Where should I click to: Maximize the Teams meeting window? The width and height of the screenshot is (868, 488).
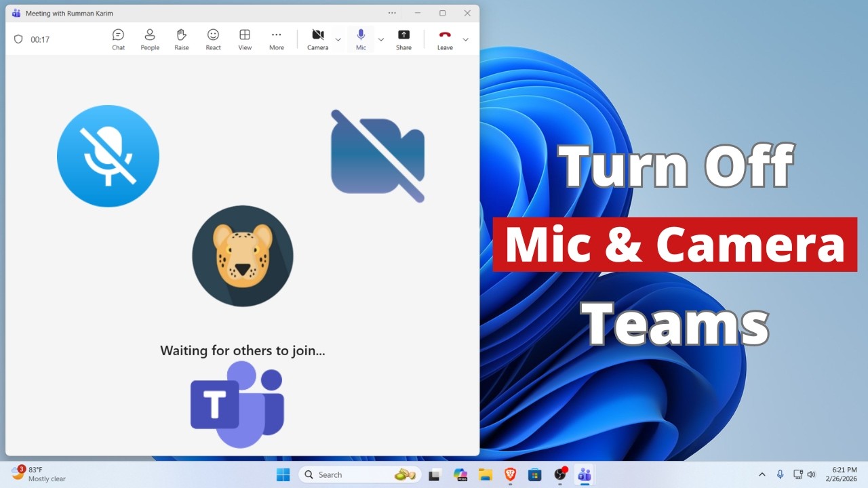[x=442, y=13]
